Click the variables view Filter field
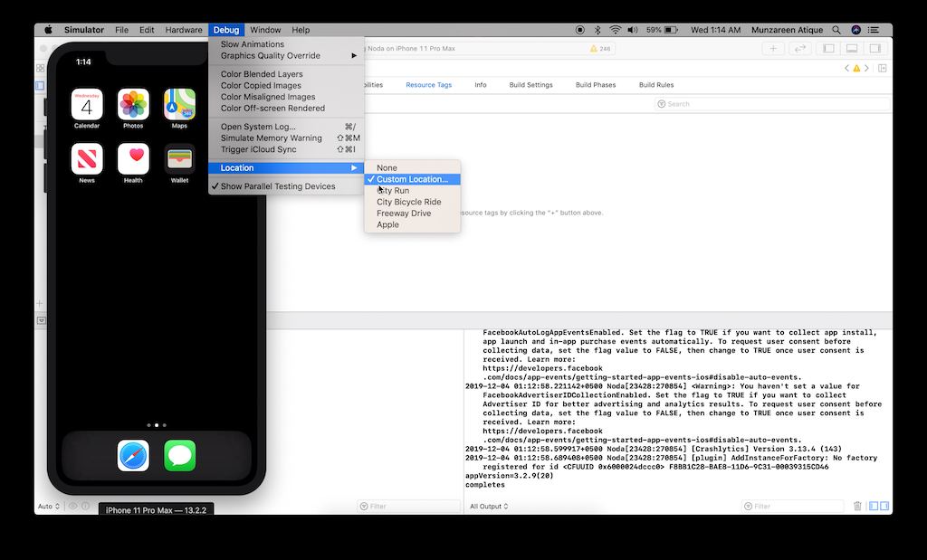 click(408, 507)
